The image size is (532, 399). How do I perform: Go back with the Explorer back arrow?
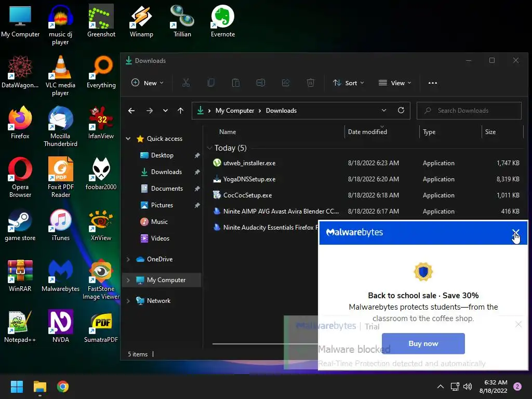(131, 111)
